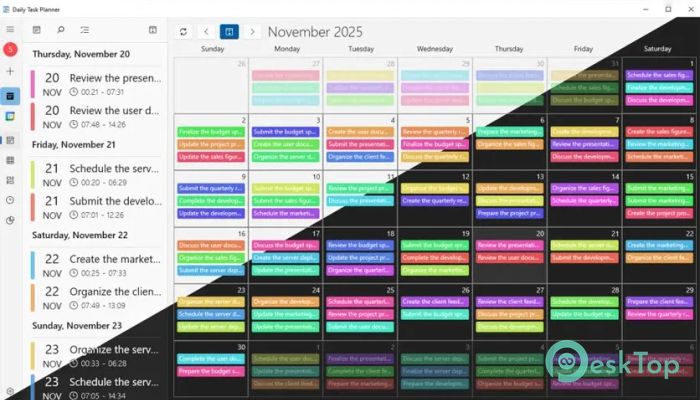Viewport: 700px width, 400px height.
Task: Add a new item with the plus icon
Action: click(x=10, y=71)
